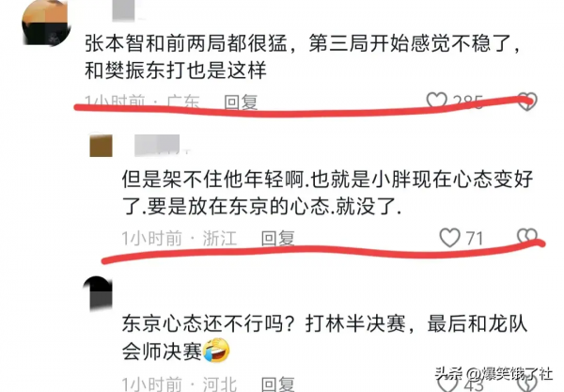This screenshot has height=392, width=564.
Task: Open the blurred username above the 但是架不住他年轻啊 reply
Action: 157,146
